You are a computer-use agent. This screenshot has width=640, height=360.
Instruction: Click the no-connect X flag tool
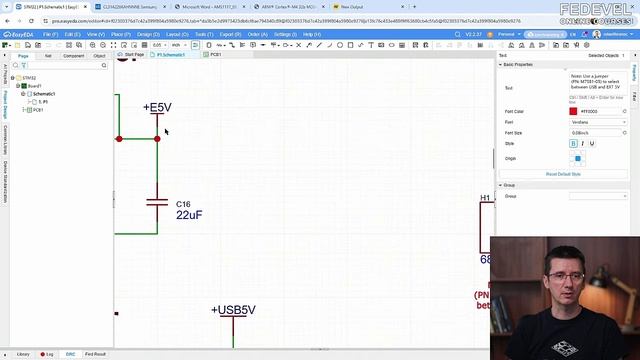(298, 45)
